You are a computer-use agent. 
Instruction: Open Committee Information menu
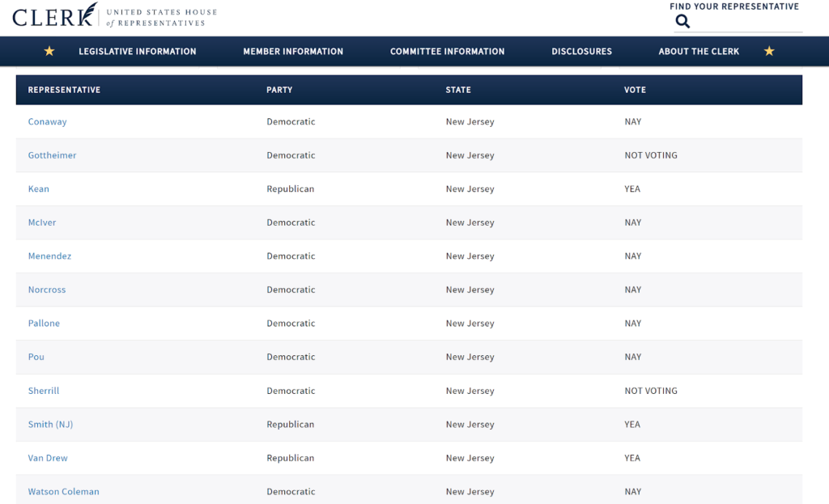point(447,51)
